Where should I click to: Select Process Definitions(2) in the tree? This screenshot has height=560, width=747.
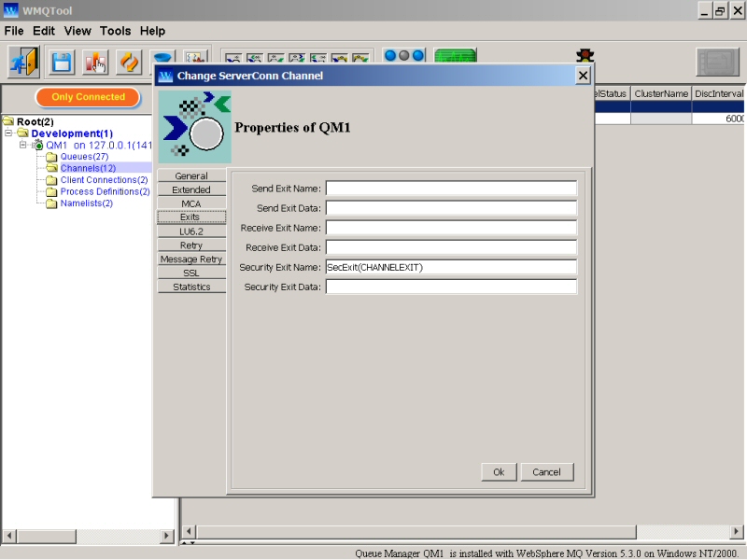tap(106, 192)
